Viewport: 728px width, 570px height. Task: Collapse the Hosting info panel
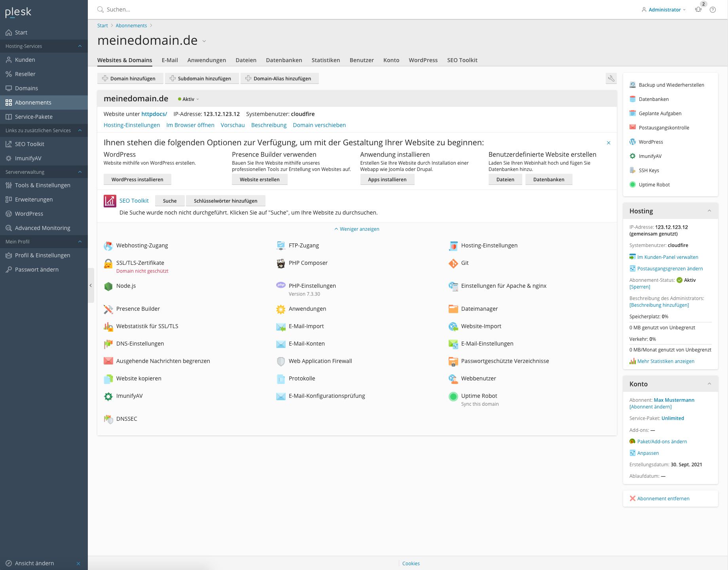(x=709, y=211)
